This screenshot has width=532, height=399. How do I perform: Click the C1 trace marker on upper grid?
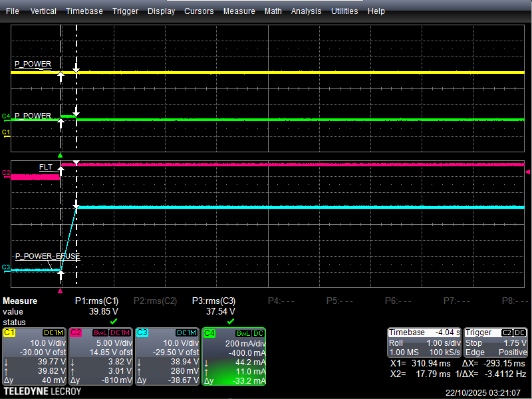point(6,132)
